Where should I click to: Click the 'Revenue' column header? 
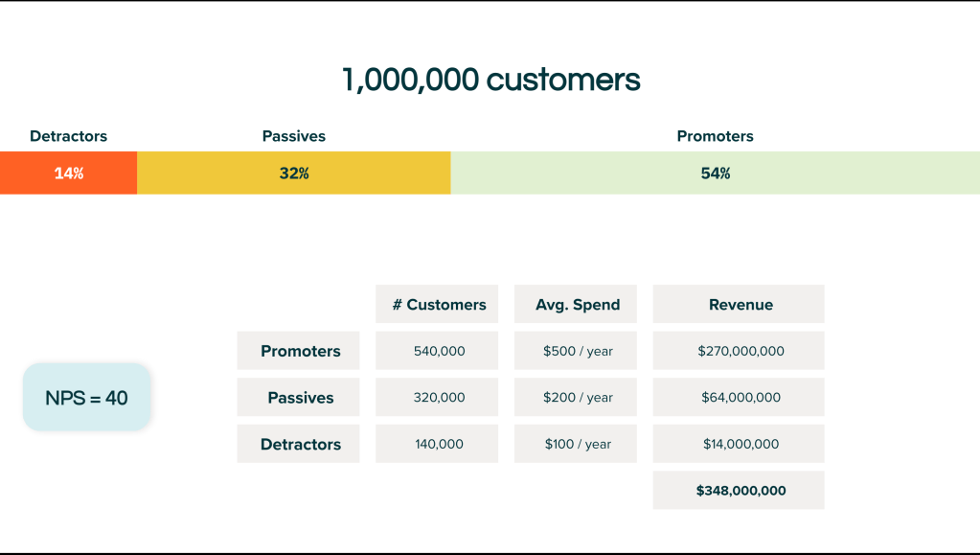739,305
